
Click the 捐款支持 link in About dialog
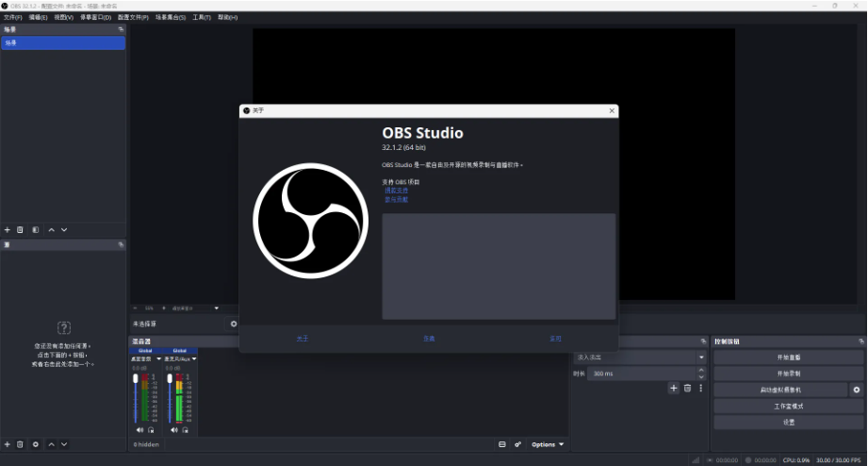click(x=396, y=191)
